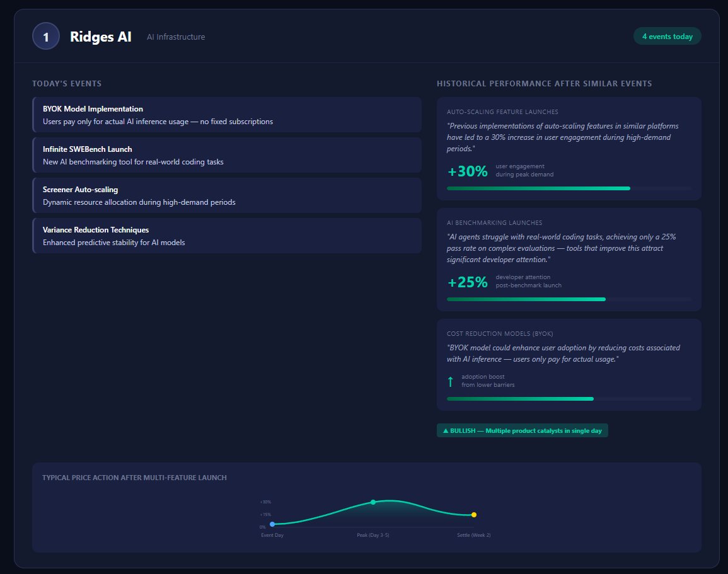Click the +30% engagement figure
This screenshot has width=728, height=574.
(468, 171)
